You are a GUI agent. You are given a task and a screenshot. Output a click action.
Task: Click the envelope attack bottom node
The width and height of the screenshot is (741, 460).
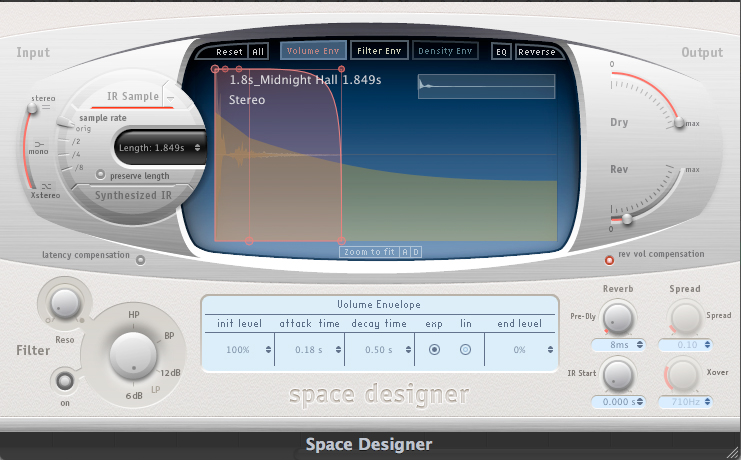point(249,241)
